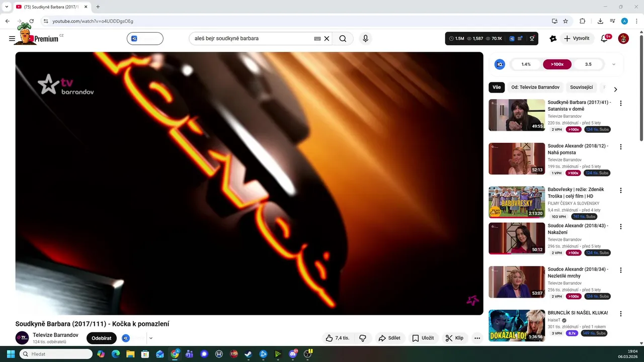Select the Související filter chip
Viewport: 644px width, 362px height.
pyautogui.click(x=582, y=87)
